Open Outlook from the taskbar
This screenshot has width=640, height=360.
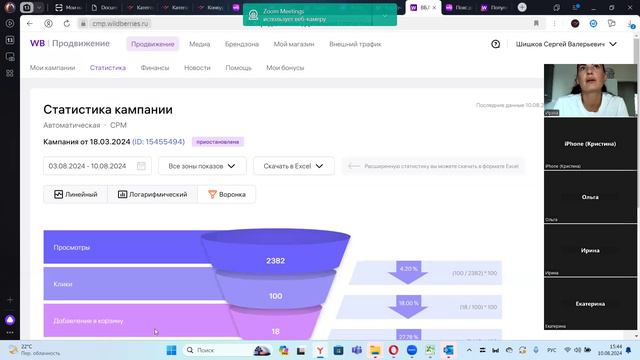(449, 350)
